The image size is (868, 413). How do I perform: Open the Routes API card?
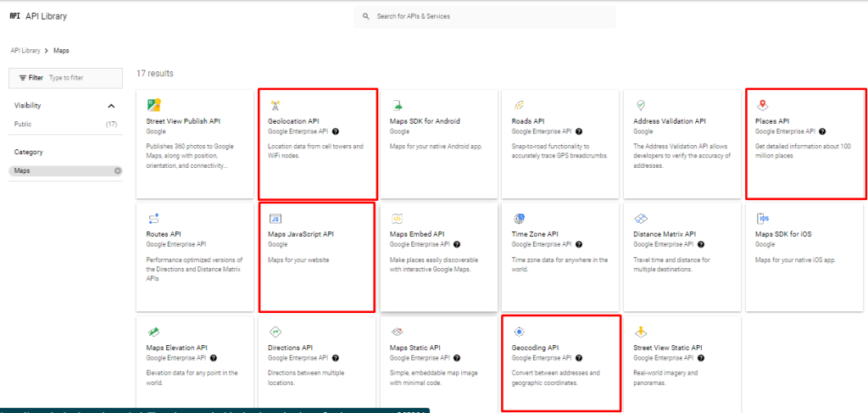point(194,254)
